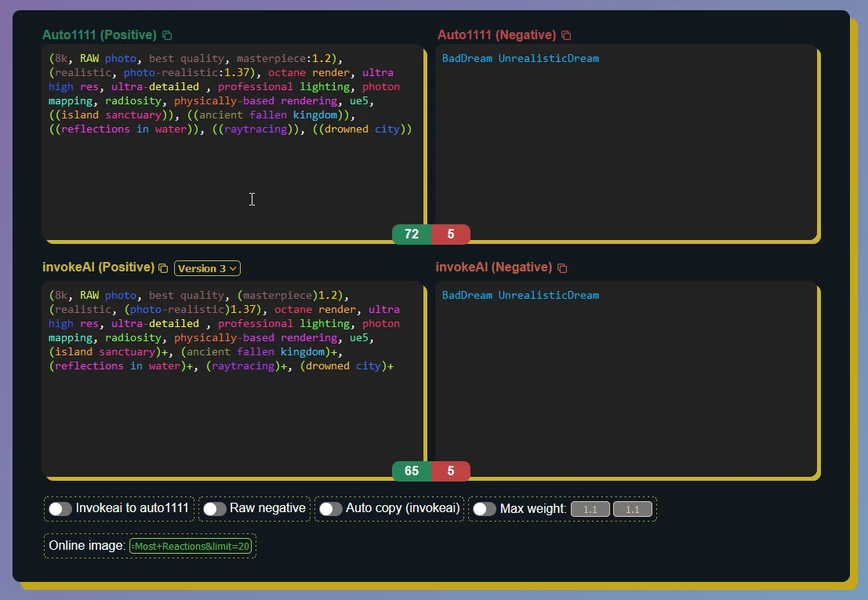This screenshot has width=868, height=600.
Task: Focus the Auto1111 Negative prompt textarea
Action: tap(626, 143)
